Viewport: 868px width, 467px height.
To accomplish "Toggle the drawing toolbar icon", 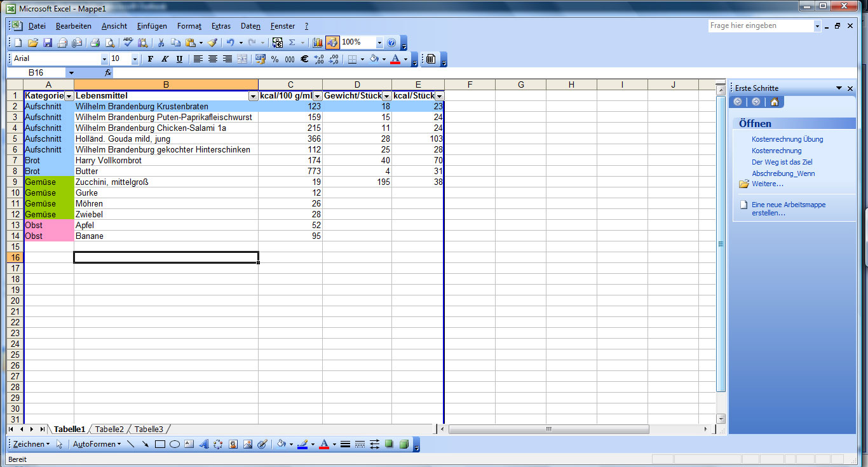I will [332, 43].
